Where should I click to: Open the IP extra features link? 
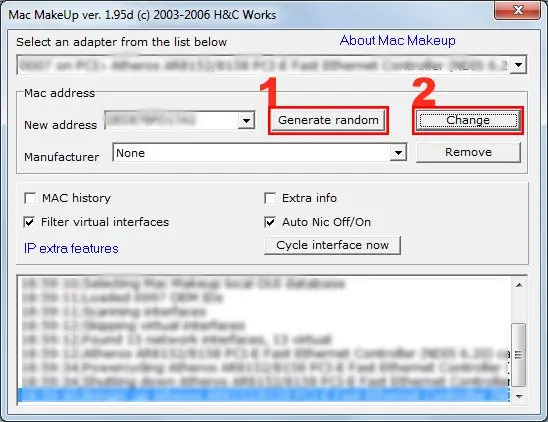pos(71,249)
